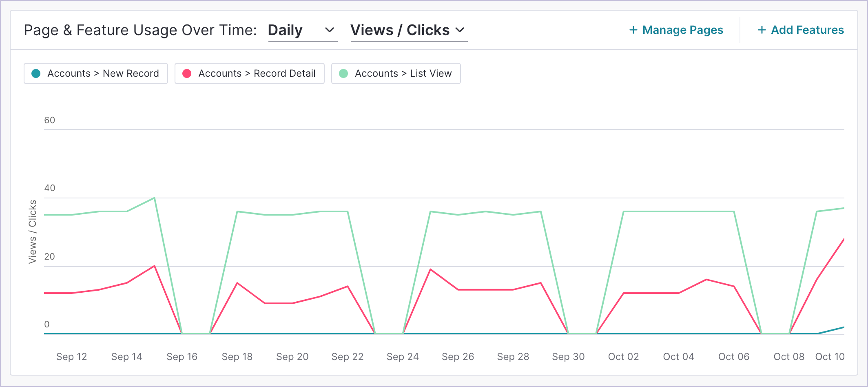This screenshot has height=387, width=868.
Task: Open the Views / Clicks metric dropdown
Action: 409,30
